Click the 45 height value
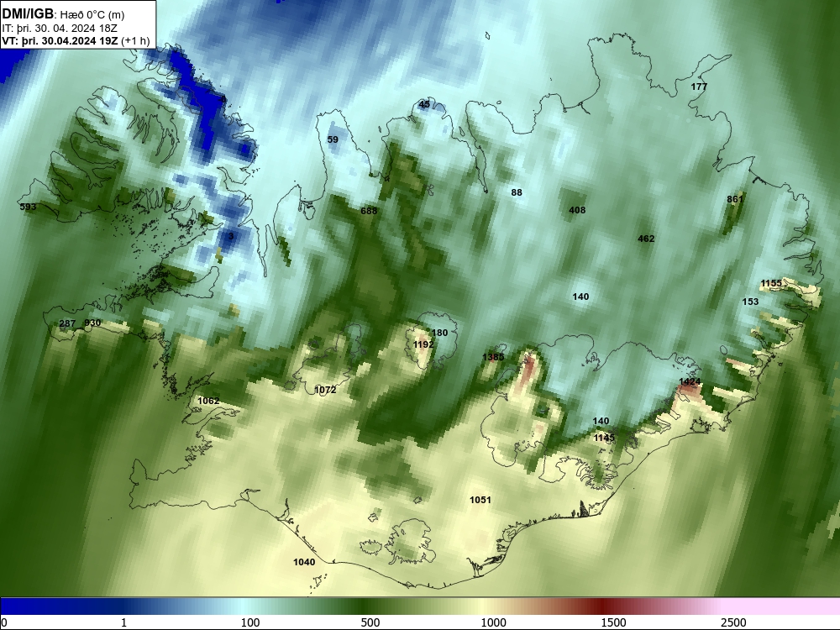 click(x=424, y=104)
